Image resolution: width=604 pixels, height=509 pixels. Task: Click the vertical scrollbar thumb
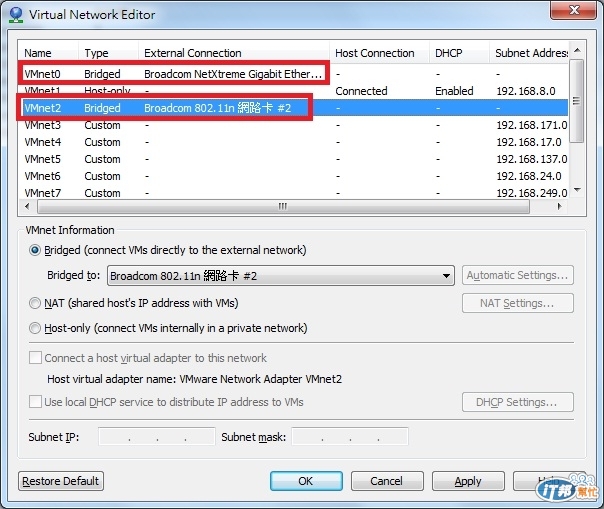(577, 101)
